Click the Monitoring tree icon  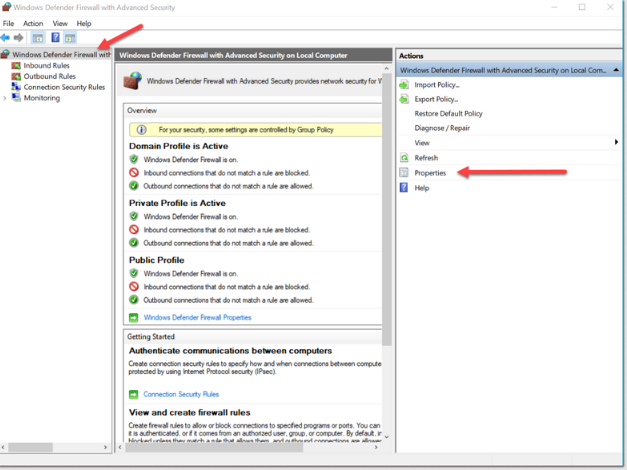pyautogui.click(x=16, y=98)
